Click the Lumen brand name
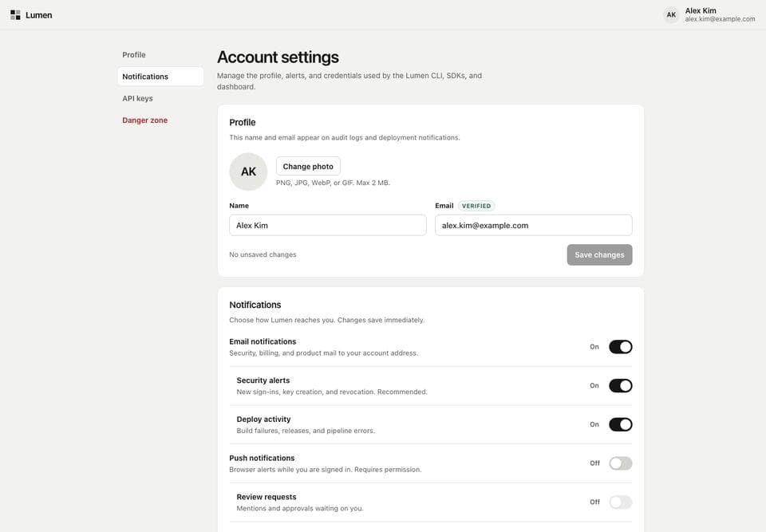Screen dimensions: 766x532 pos(38,15)
